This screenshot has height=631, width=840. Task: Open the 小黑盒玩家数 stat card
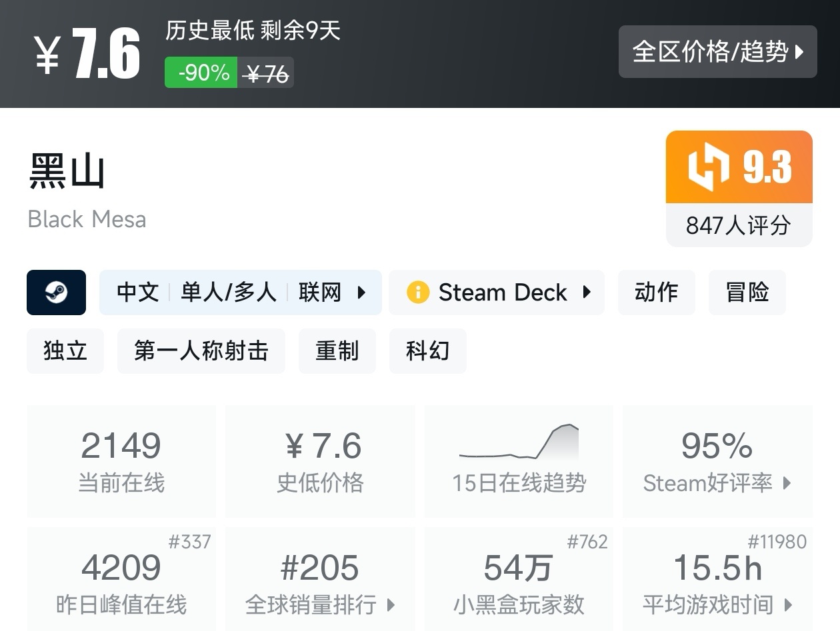(x=519, y=578)
